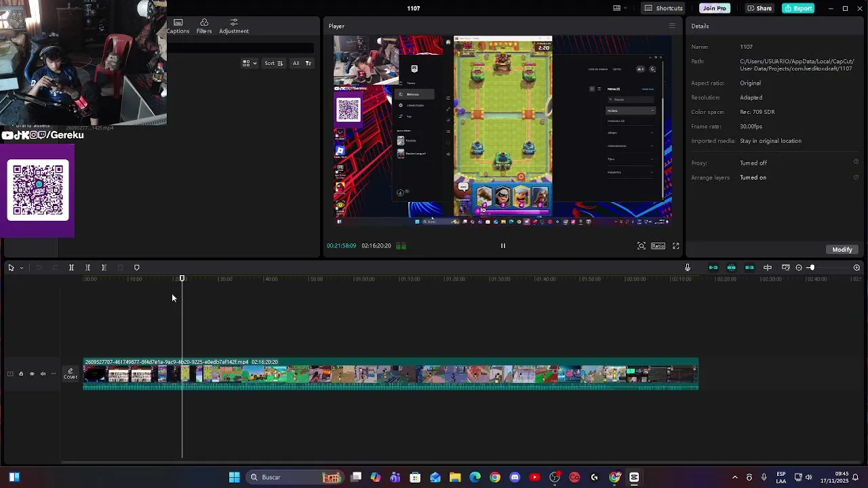This screenshot has height=488, width=868.
Task: Click the taskbar Buscar search box
Action: pos(294,477)
